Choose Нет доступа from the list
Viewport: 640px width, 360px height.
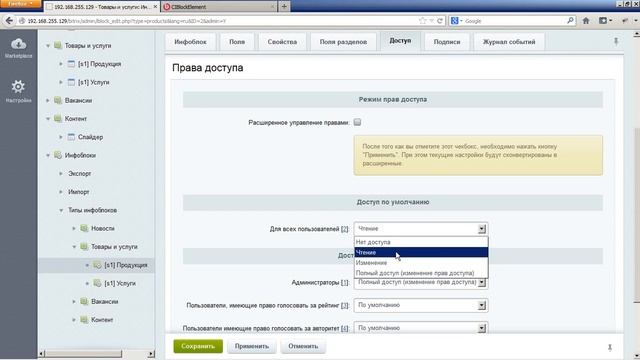421,242
